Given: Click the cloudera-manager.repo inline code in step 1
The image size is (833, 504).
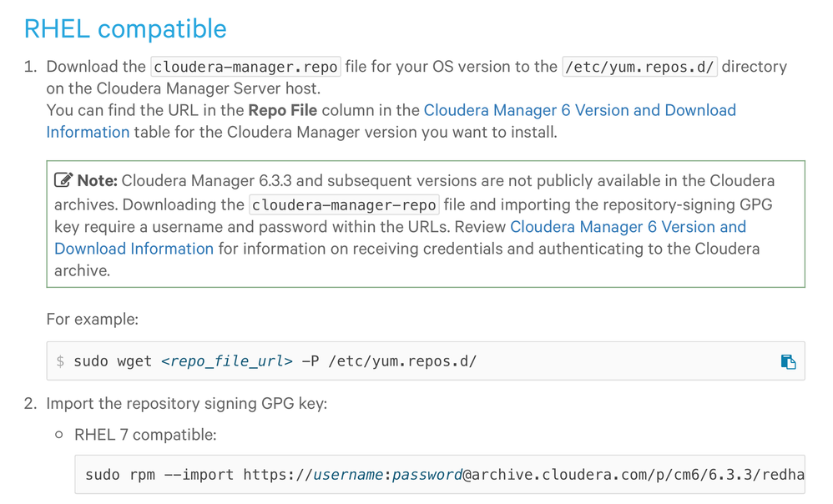Looking at the screenshot, I should (x=245, y=67).
